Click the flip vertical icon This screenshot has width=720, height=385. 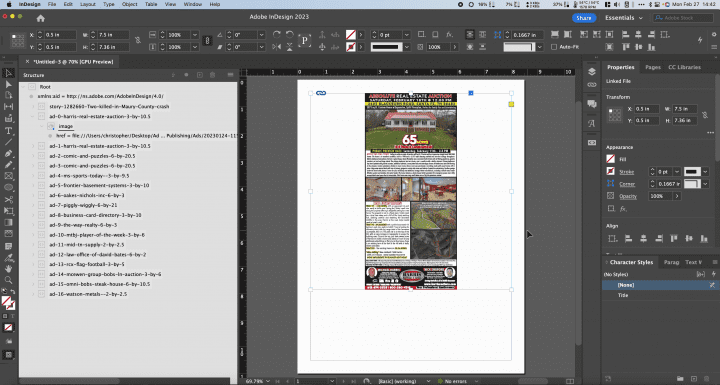point(290,47)
